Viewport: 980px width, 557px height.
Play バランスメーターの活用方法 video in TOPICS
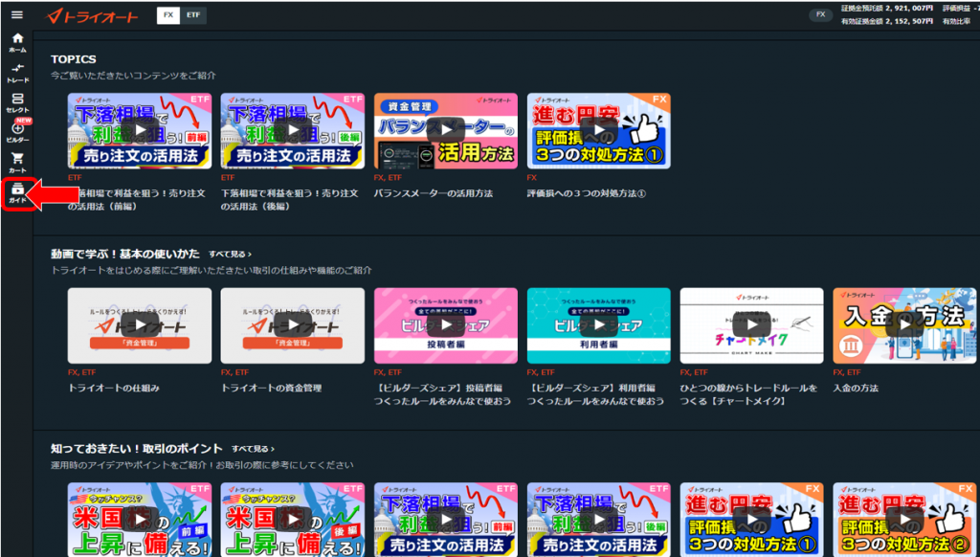tap(446, 131)
